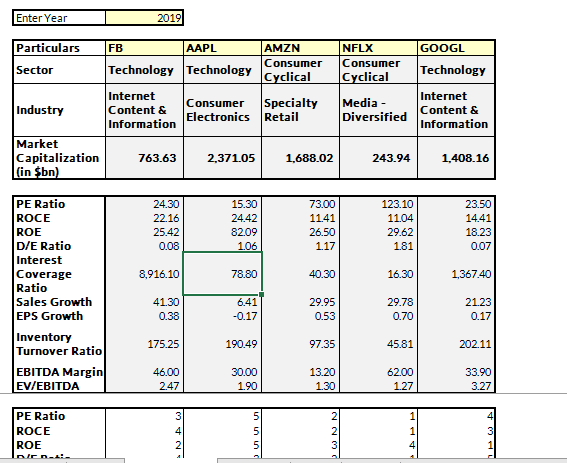Select the AAPL ticker header cell
567x463 pixels.
(x=222, y=48)
